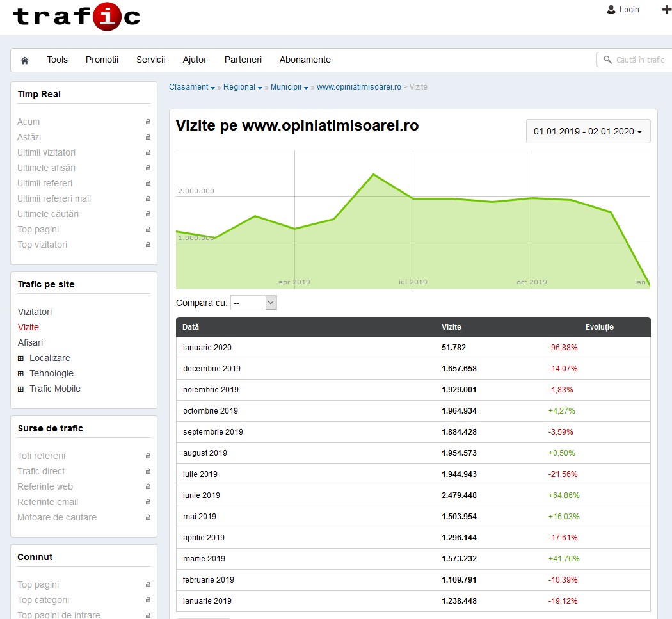672x619 pixels.
Task: Open the date range dropdown
Action: [x=588, y=131]
